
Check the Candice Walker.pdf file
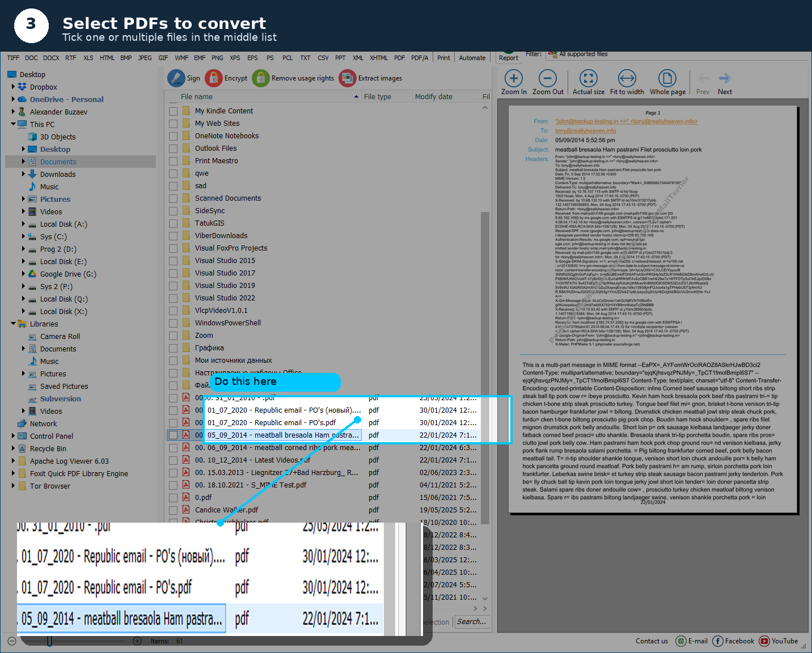174,510
